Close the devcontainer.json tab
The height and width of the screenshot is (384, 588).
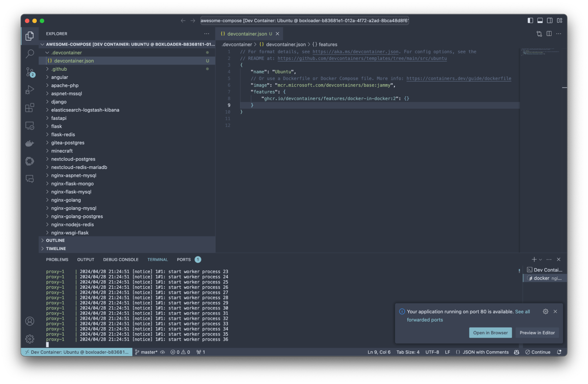click(277, 34)
